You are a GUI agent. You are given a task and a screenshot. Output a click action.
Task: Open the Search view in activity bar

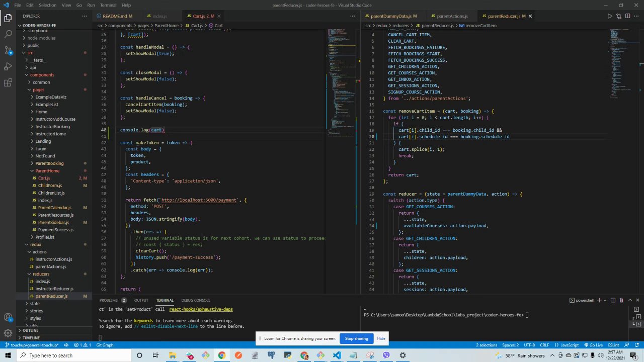click(x=8, y=34)
